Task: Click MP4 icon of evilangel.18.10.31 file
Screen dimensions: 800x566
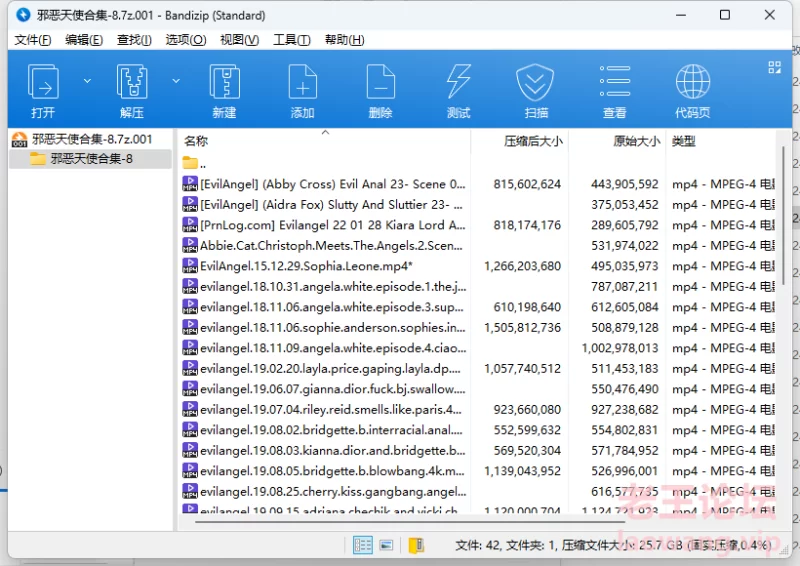Action: pos(190,286)
